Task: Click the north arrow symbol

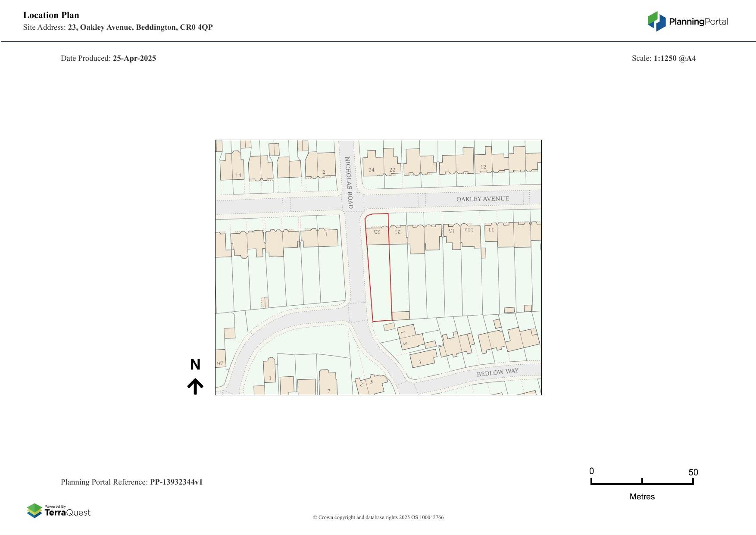Action: pos(195,386)
